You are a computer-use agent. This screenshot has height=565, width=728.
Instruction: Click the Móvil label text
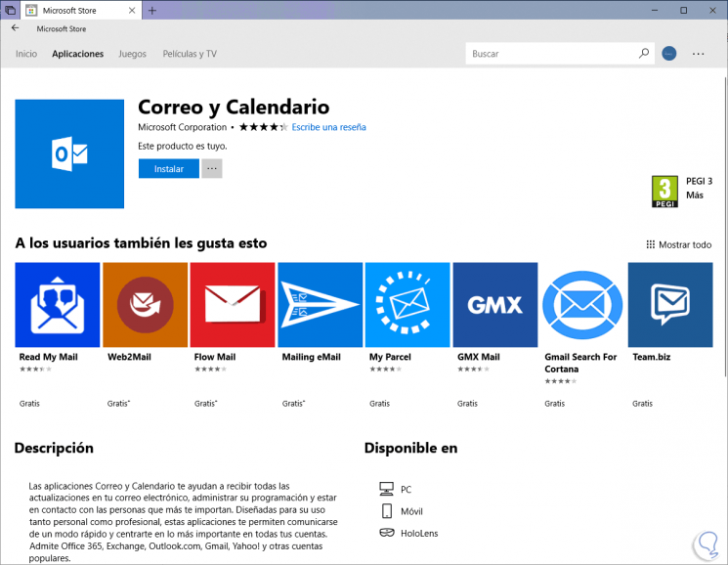[x=411, y=511]
